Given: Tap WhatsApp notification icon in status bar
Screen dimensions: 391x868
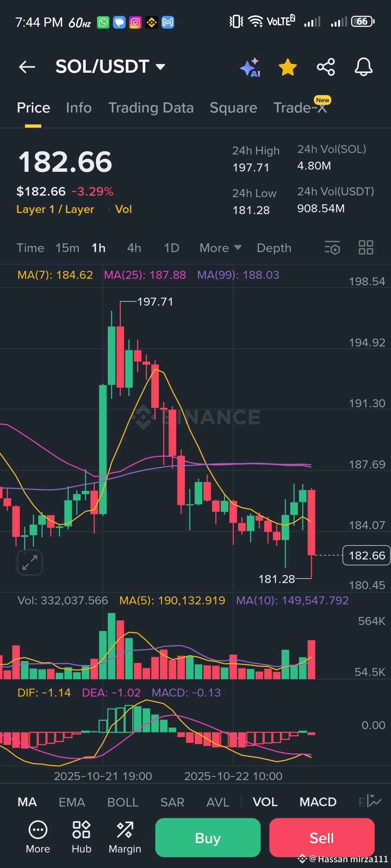Looking at the screenshot, I should tap(103, 22).
